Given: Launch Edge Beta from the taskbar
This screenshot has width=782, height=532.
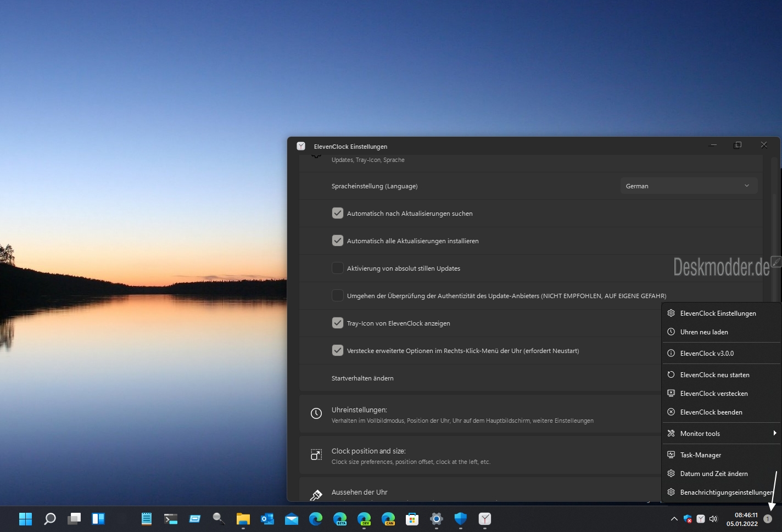Looking at the screenshot, I should [x=340, y=519].
